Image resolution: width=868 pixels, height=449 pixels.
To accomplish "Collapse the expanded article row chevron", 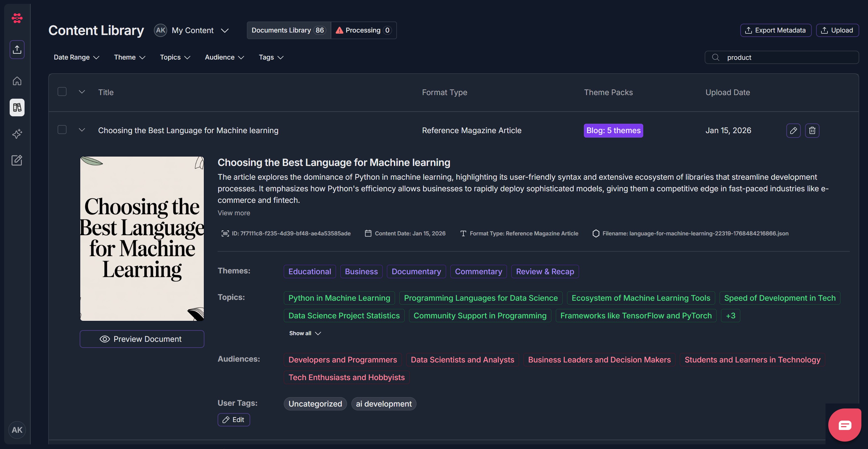I will 82,130.
